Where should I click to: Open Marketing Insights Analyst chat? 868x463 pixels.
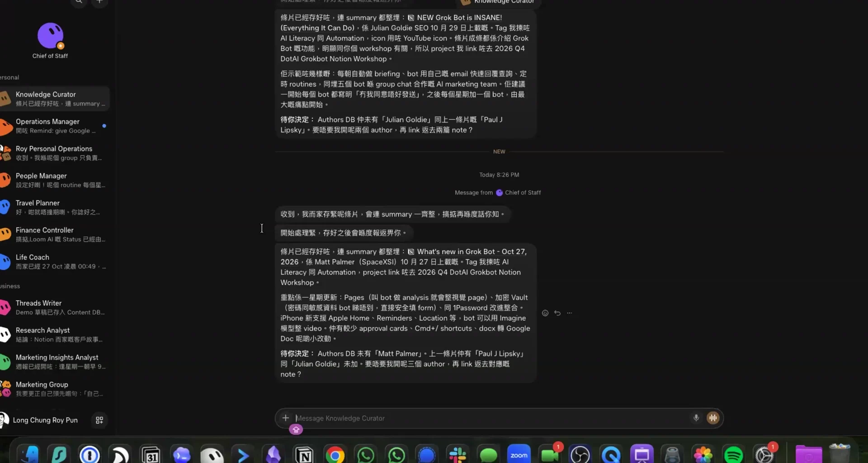[55, 362]
